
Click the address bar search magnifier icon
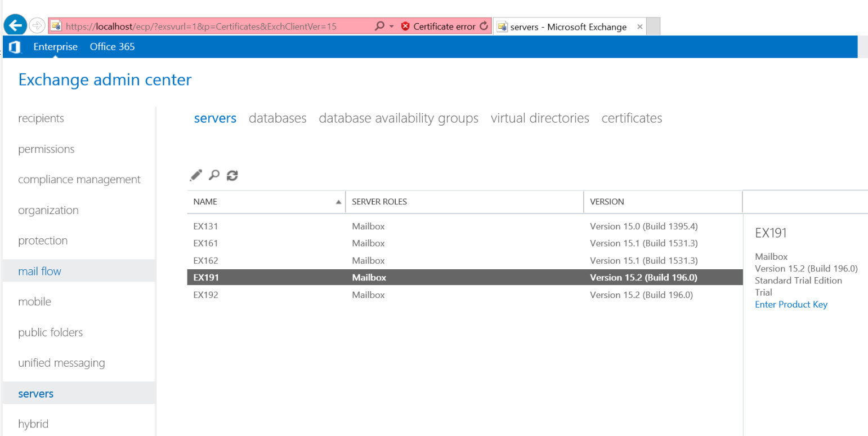(x=380, y=26)
